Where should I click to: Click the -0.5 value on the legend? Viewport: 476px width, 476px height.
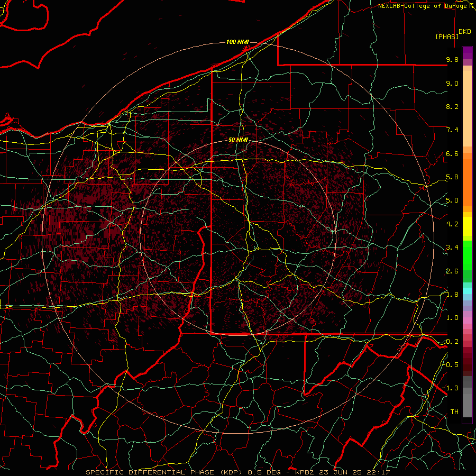(451, 364)
